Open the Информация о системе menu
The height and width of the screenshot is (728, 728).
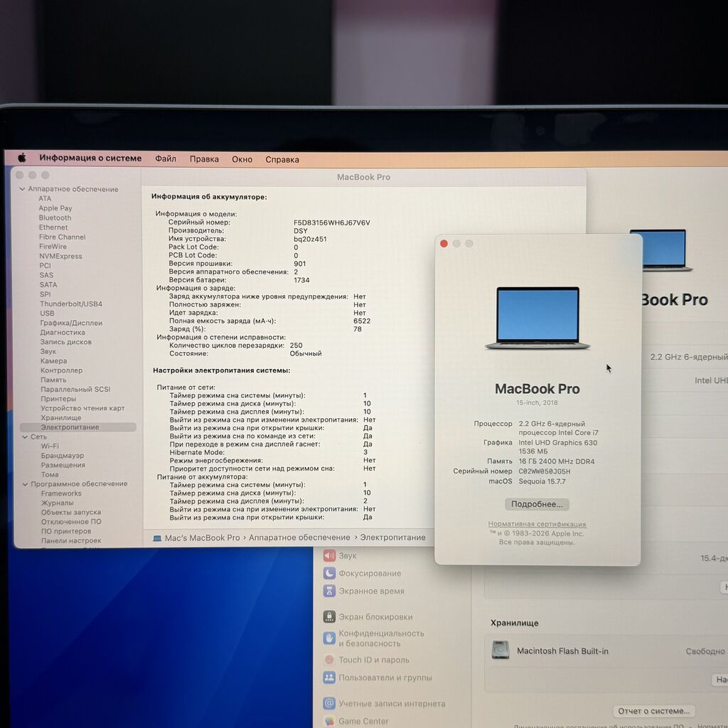pyautogui.click(x=90, y=158)
